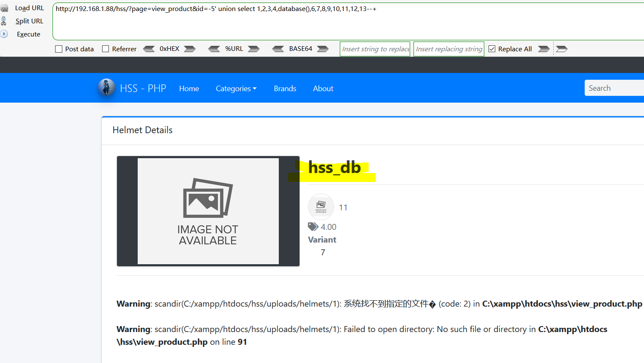This screenshot has width=644, height=363.
Task: Click the Helmet Details heading
Action: click(x=143, y=130)
